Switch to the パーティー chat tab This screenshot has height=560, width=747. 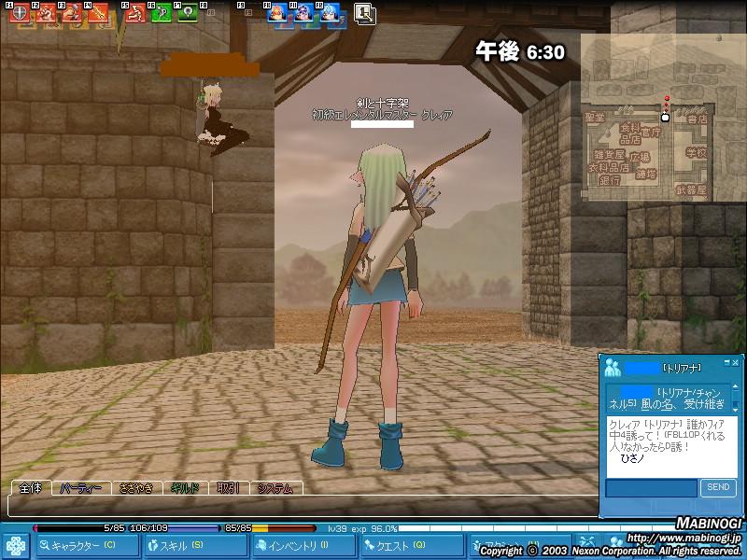click(x=81, y=488)
